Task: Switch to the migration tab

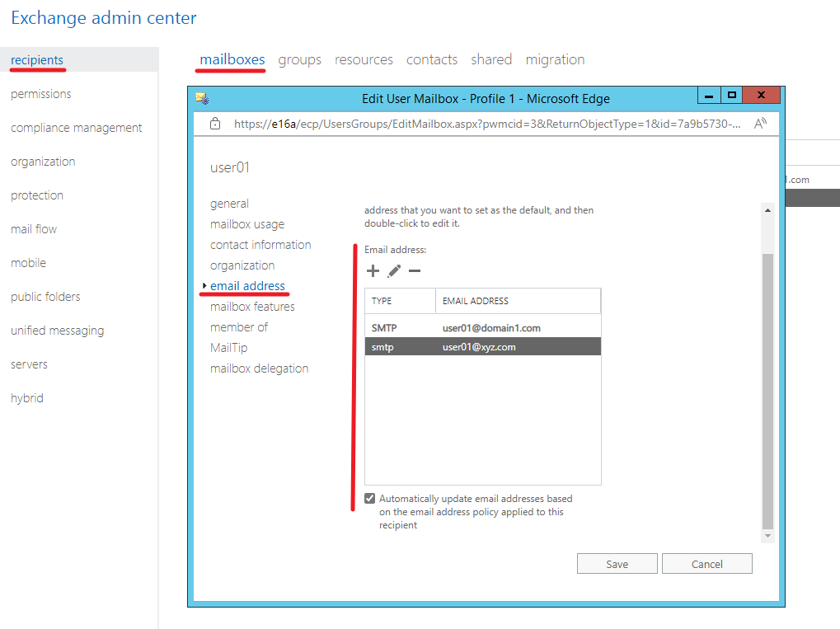Action: pyautogui.click(x=555, y=59)
